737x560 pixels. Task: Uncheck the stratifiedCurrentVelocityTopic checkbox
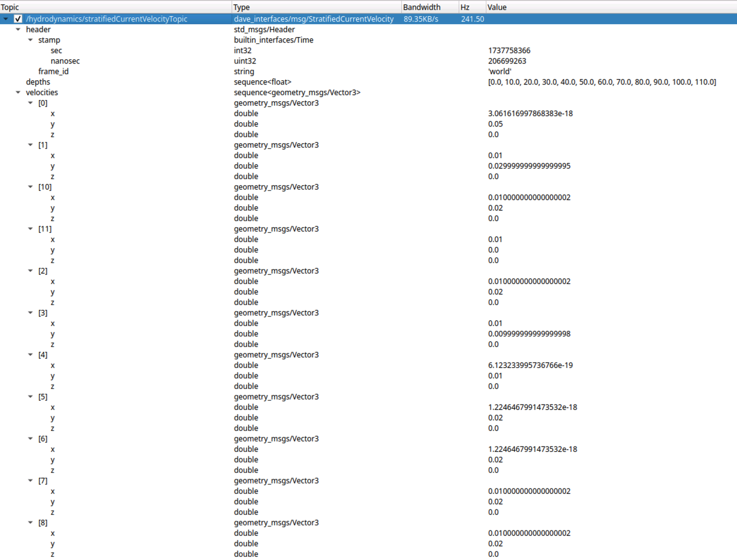(18, 19)
